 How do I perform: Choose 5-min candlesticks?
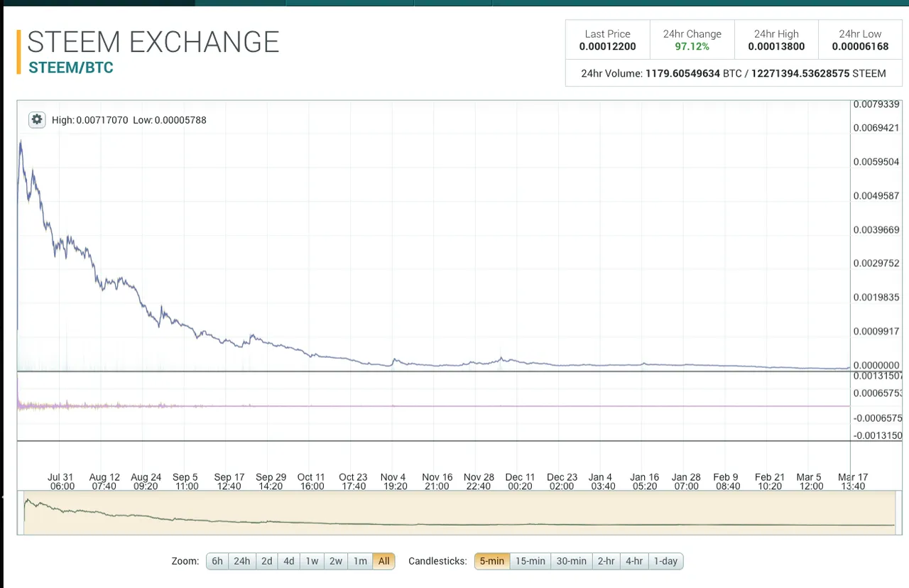pos(491,561)
